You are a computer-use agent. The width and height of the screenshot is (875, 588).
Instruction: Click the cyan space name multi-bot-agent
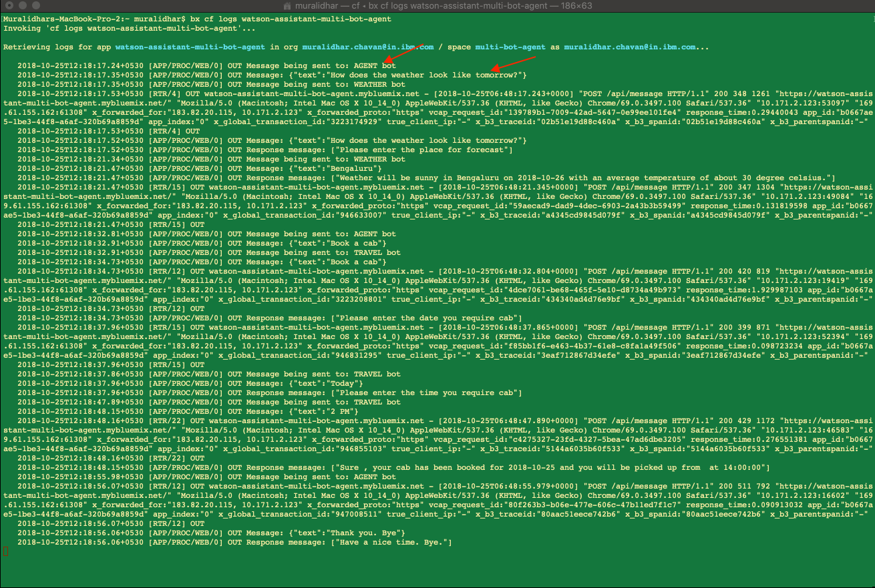(x=510, y=47)
